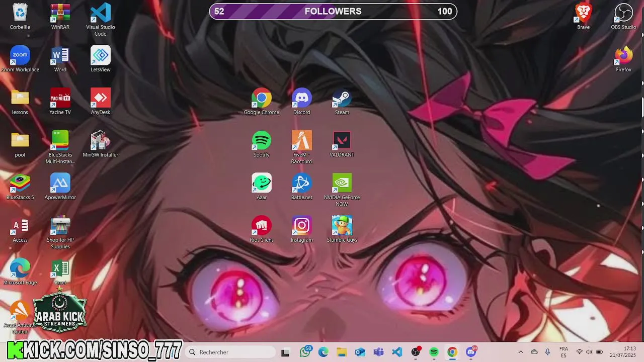
Task: Launch the Steam desktop shortcut
Action: (342, 102)
